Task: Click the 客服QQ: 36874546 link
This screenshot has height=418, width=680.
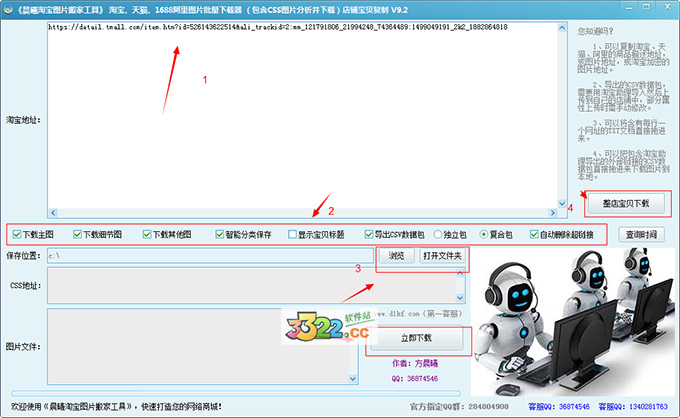Action: pos(559,407)
